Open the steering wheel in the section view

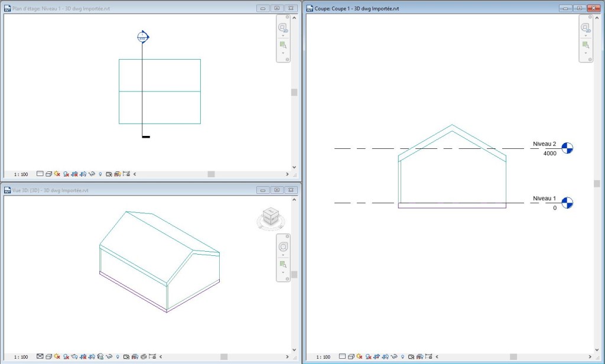[586, 27]
